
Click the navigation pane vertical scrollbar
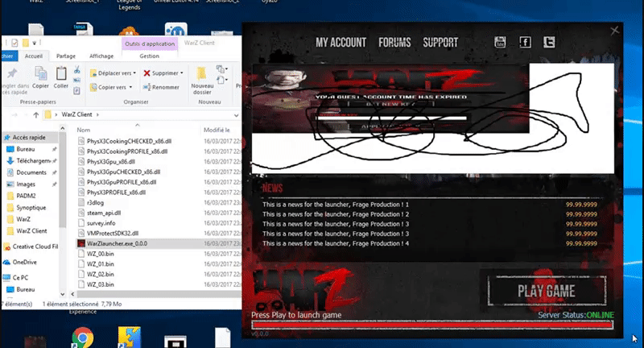click(x=63, y=179)
